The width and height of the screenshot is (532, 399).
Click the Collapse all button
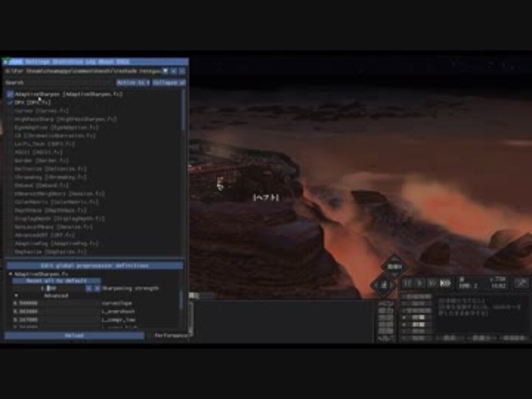[x=169, y=83]
